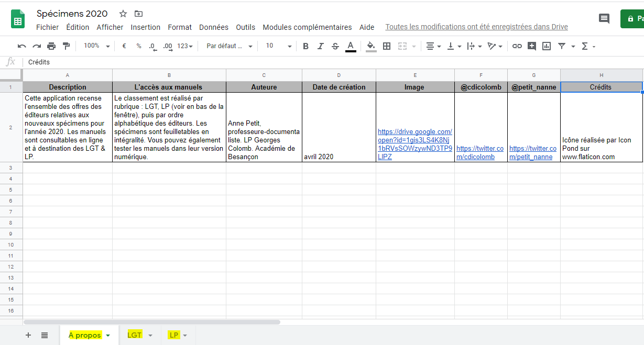Open the Insertion menu
The image size is (644, 345).
(x=146, y=27)
